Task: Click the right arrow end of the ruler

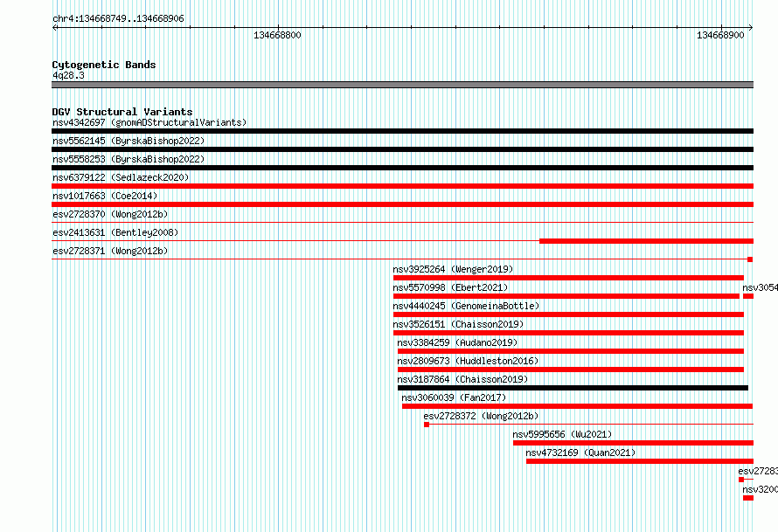Action: [x=750, y=28]
